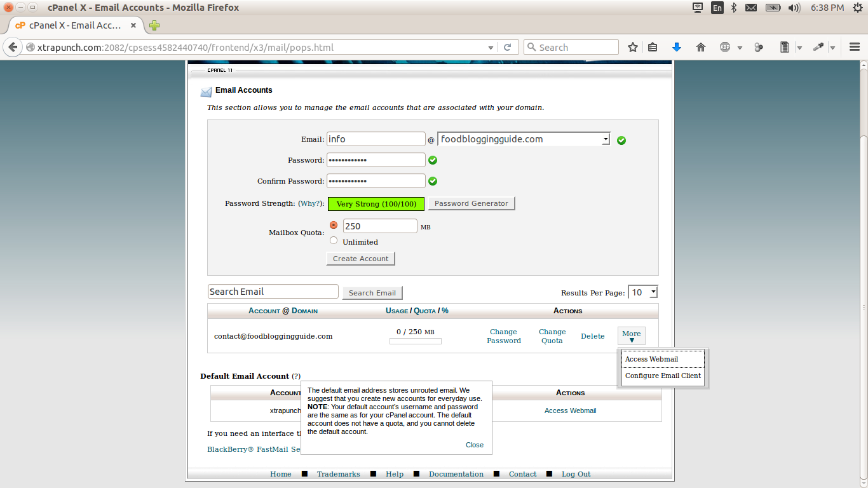The height and width of the screenshot is (488, 868).
Task: Open the Firefox hamburger menu
Action: tap(854, 48)
